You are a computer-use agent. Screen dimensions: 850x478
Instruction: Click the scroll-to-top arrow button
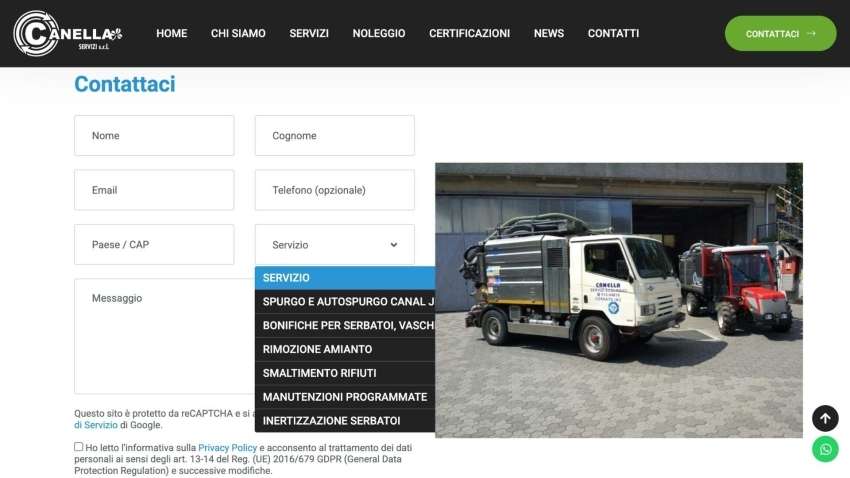coord(825,418)
